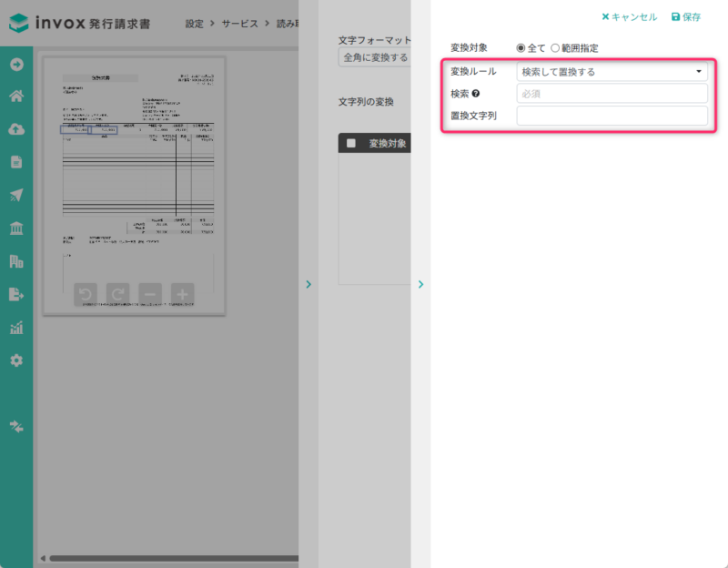
Task: Click 設定 in the breadcrumb
Action: click(195, 24)
